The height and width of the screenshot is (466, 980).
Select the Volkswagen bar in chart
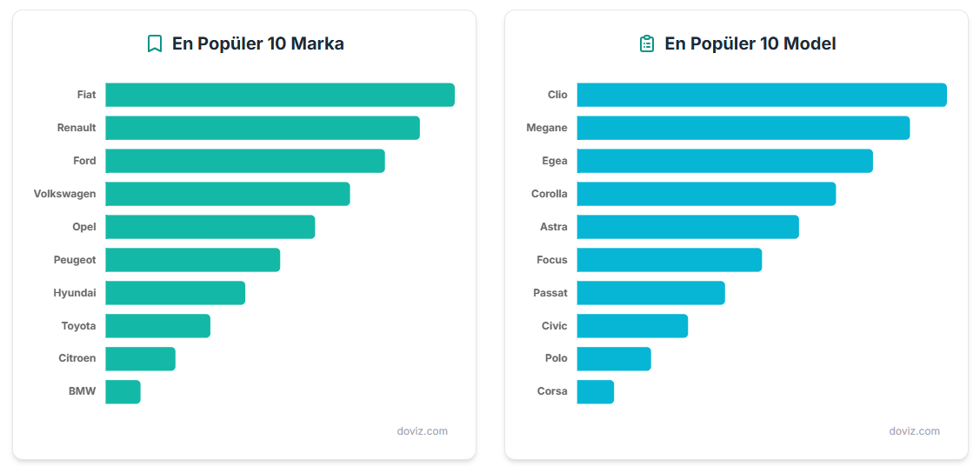227,194
